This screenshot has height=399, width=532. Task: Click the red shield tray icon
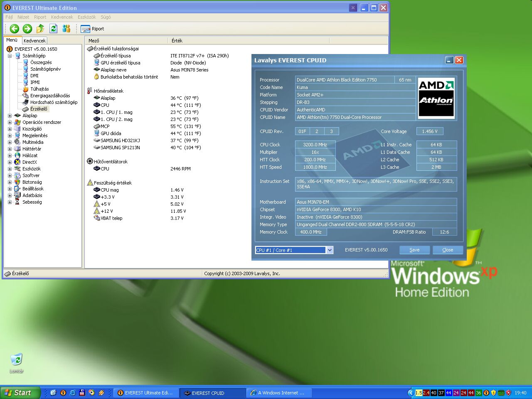pos(508,393)
